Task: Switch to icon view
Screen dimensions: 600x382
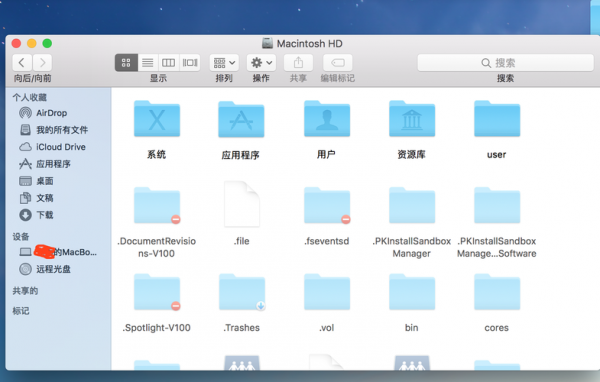Action: (126, 62)
